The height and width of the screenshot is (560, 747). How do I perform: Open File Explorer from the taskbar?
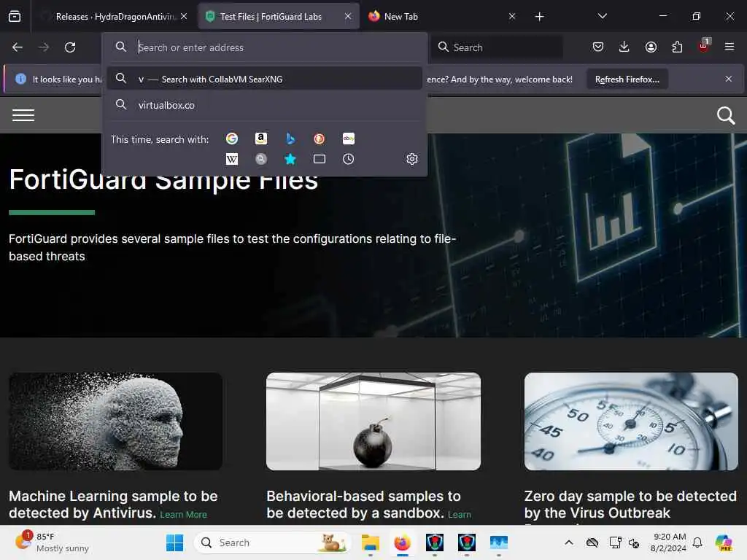coord(370,542)
